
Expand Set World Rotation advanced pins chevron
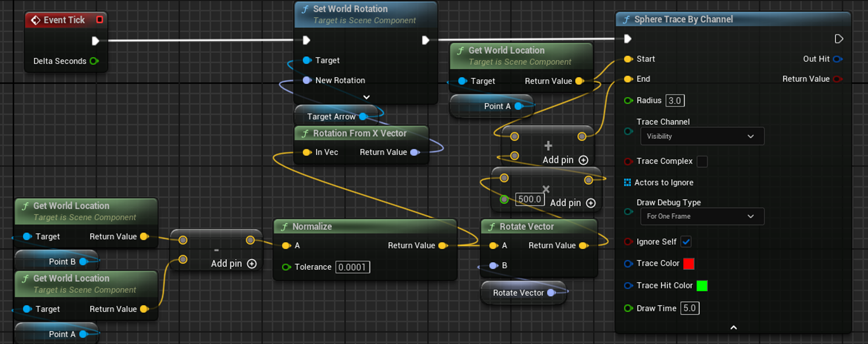[x=366, y=97]
